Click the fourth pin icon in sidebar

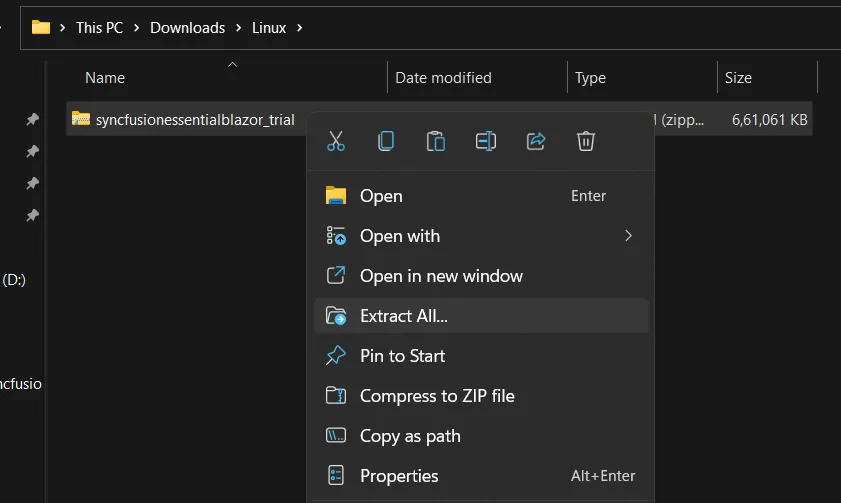point(33,216)
